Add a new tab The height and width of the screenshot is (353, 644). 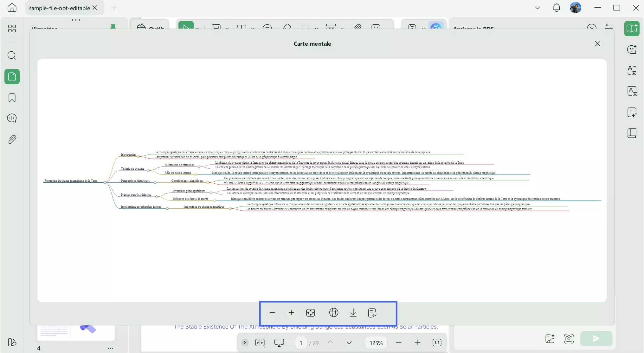[114, 8]
